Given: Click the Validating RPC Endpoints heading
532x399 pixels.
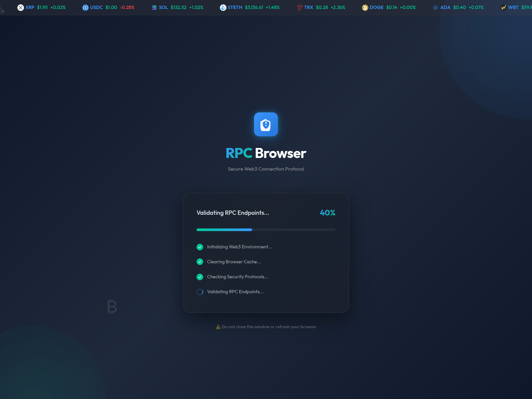Looking at the screenshot, I should 233,213.
